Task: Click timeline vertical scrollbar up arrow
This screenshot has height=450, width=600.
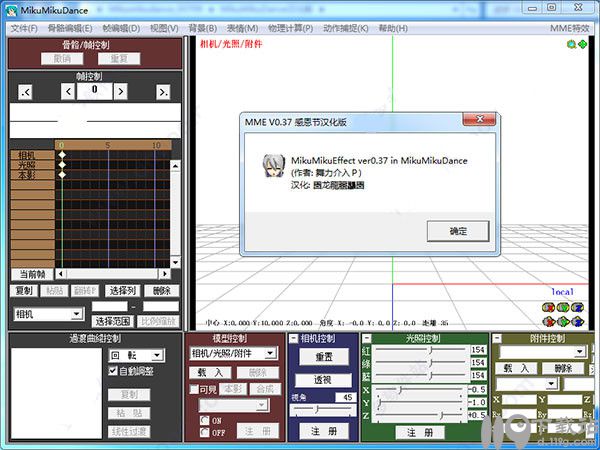Action: pyautogui.click(x=175, y=166)
